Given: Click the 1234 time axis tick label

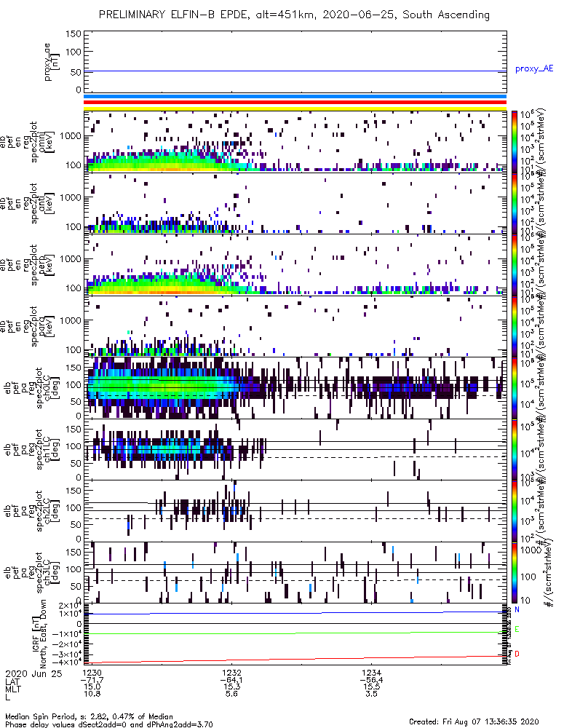Looking at the screenshot, I should click(x=371, y=673).
